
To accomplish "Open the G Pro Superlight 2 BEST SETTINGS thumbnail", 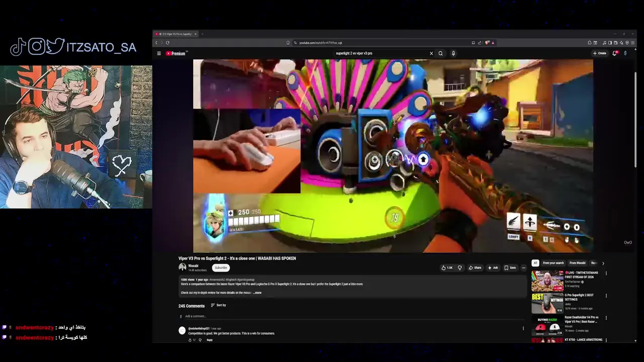I will click(547, 303).
